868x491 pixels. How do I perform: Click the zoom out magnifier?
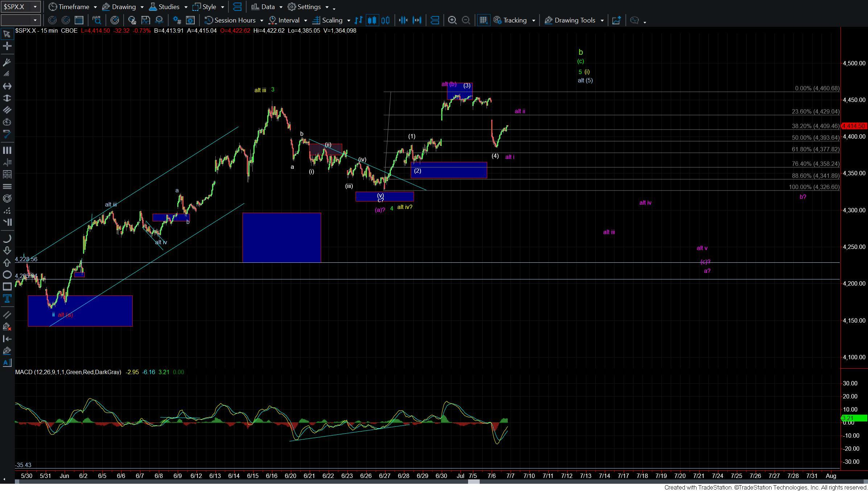click(466, 20)
